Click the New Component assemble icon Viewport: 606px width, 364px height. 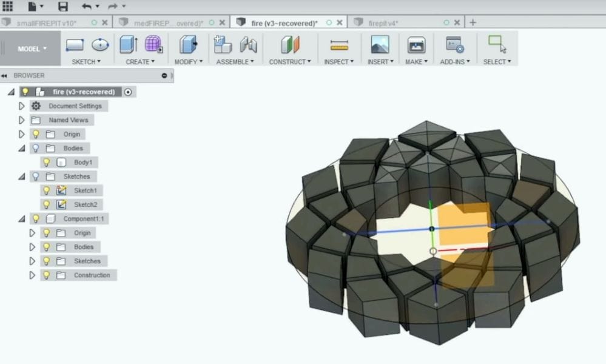click(223, 45)
